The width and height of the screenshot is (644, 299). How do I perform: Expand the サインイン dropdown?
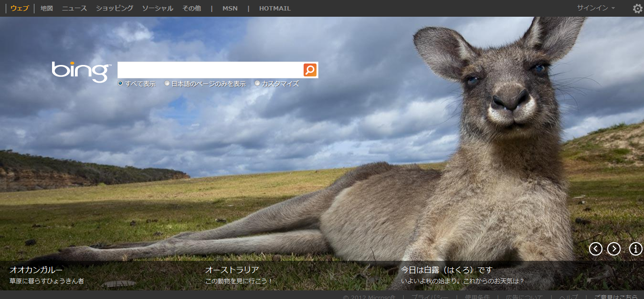(x=595, y=8)
